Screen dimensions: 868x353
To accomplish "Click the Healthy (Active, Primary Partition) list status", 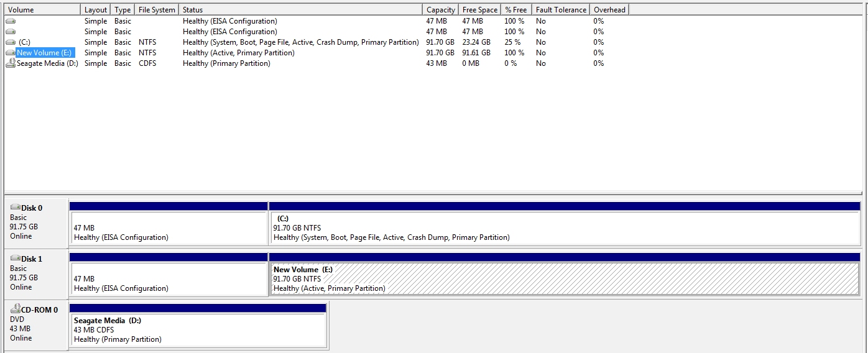I will tap(239, 53).
